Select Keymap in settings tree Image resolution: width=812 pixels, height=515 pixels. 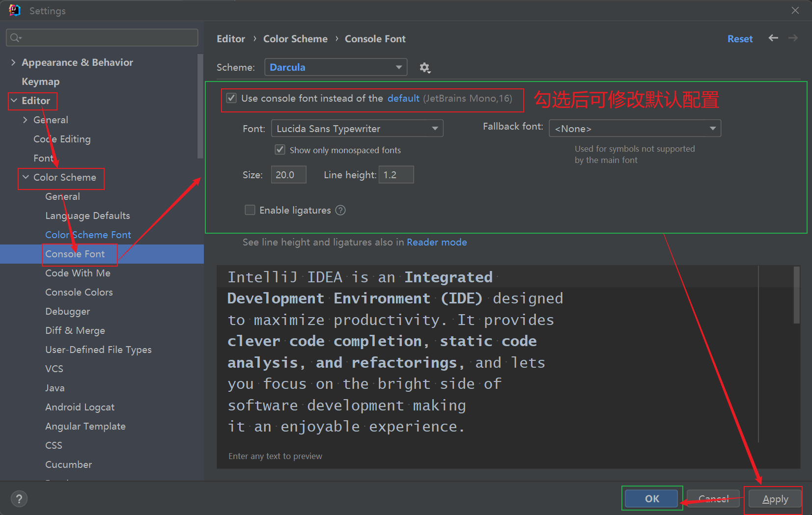coord(40,81)
